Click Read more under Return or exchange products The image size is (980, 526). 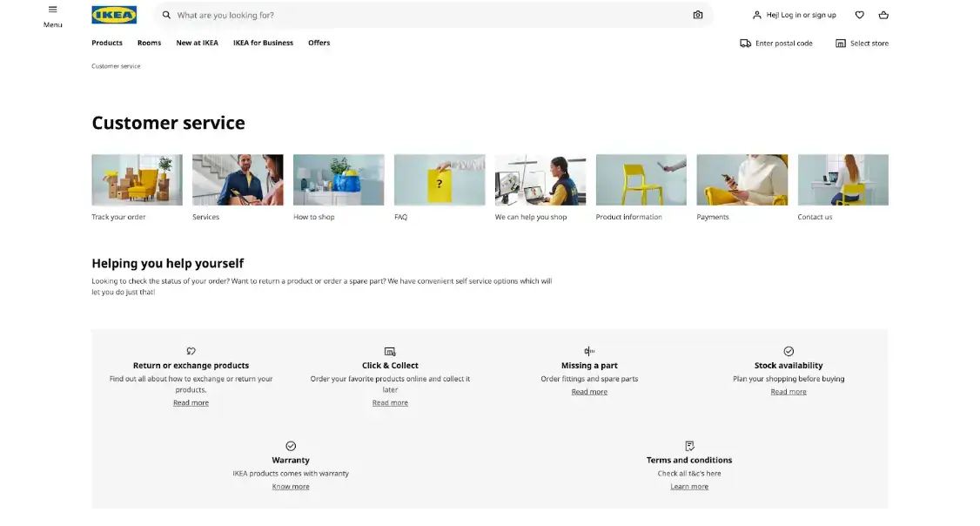tap(191, 403)
